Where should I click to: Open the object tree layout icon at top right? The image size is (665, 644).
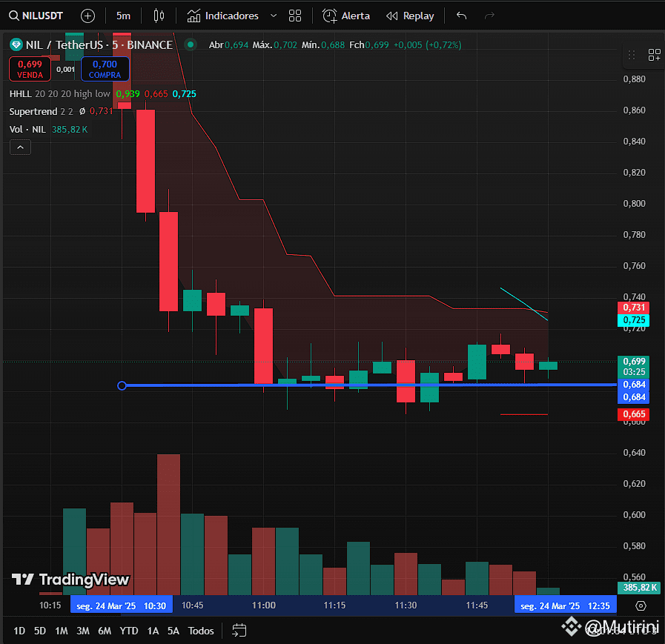tap(654, 55)
